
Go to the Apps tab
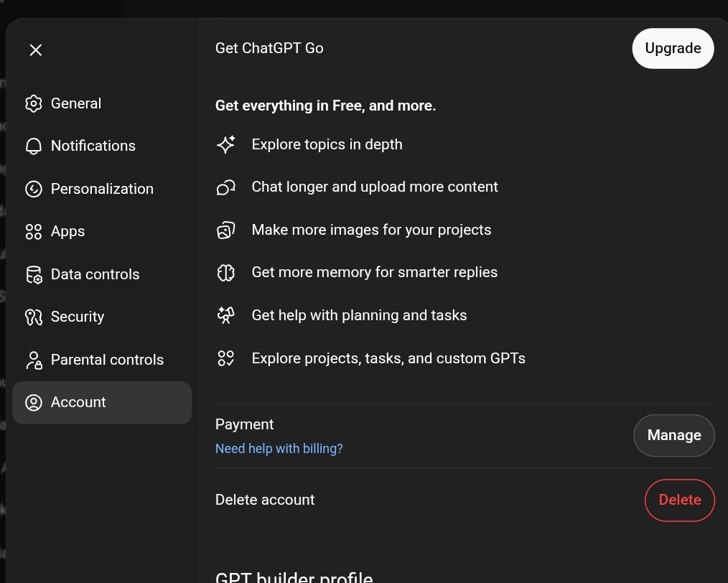tap(102, 232)
